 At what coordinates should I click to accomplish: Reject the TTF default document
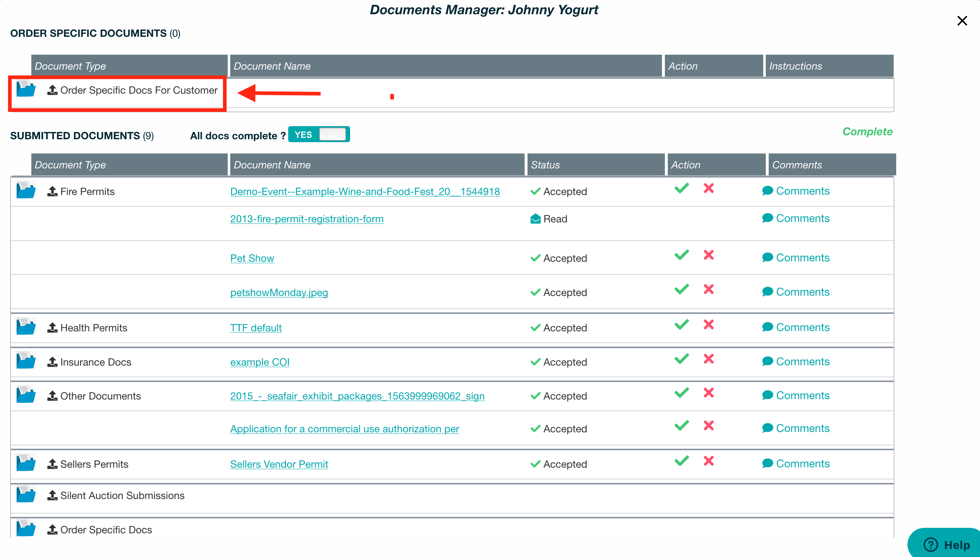click(709, 324)
